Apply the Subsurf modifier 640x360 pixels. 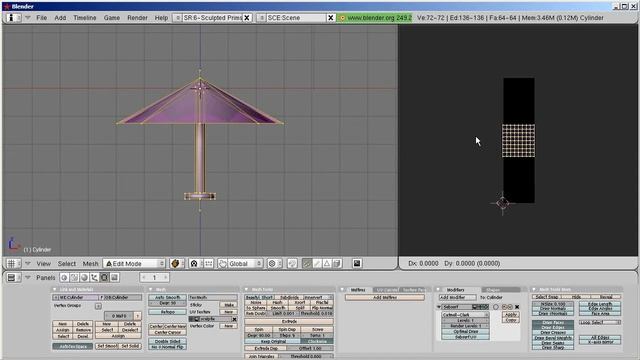tap(511, 315)
